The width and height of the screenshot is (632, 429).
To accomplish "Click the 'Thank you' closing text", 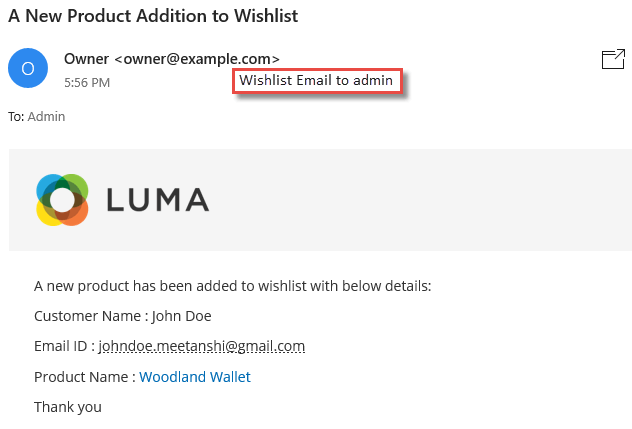I will pyautogui.click(x=68, y=407).
